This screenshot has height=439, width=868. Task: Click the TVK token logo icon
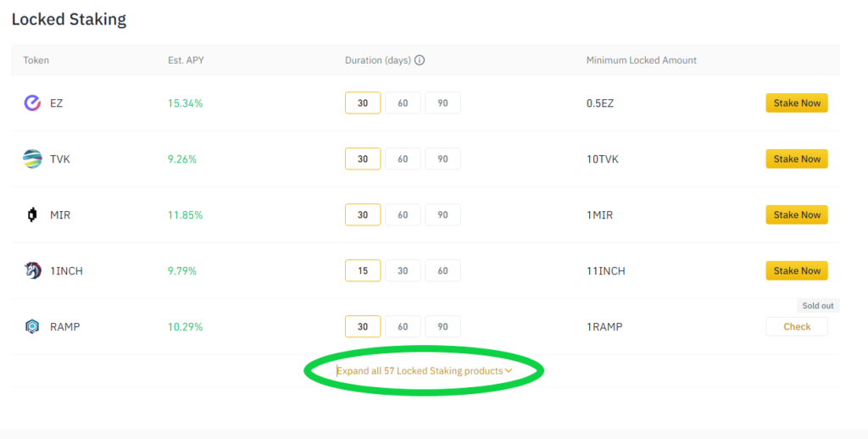click(x=32, y=158)
